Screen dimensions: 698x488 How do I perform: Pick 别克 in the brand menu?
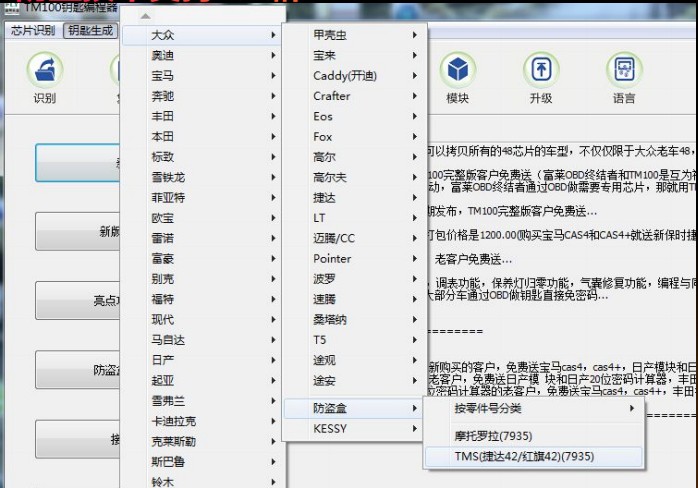(x=201, y=279)
